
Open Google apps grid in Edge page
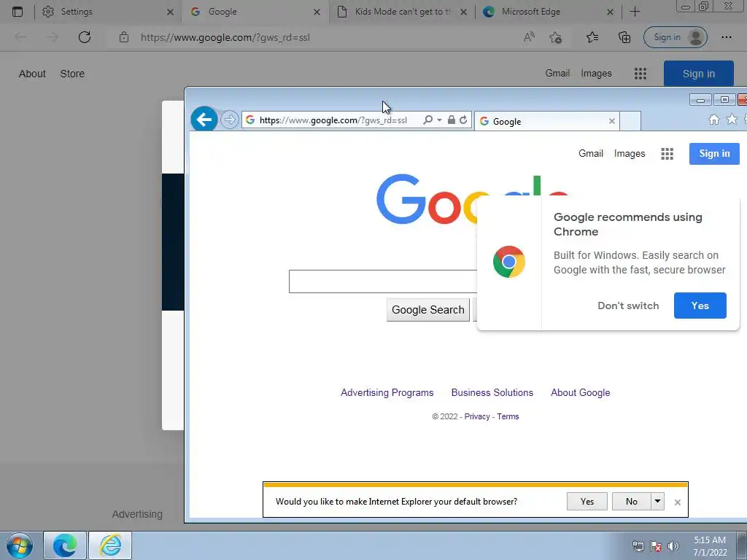pos(640,74)
